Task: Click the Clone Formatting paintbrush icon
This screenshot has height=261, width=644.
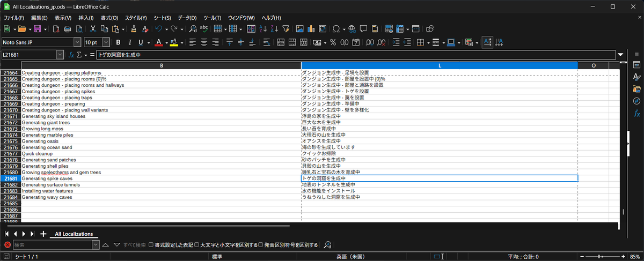Action: tap(134, 28)
